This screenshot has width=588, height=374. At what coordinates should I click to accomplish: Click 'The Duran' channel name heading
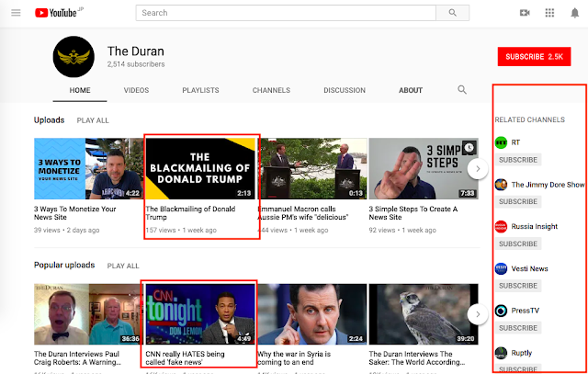click(136, 51)
